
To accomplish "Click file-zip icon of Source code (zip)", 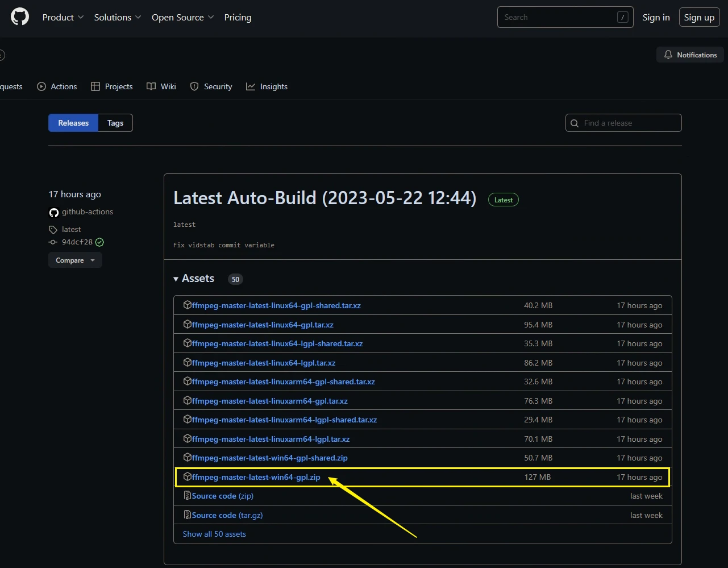I will pyautogui.click(x=188, y=496).
